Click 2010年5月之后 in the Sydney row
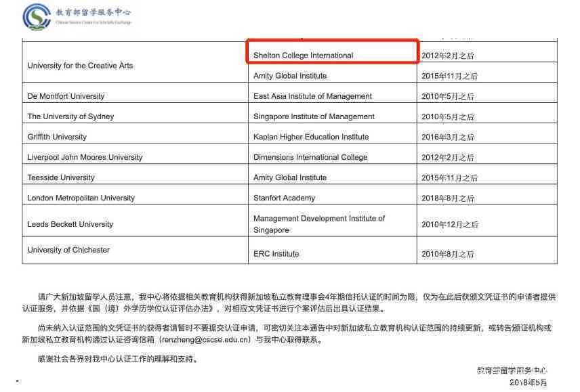Screen dimensions: 580x392 (448, 116)
